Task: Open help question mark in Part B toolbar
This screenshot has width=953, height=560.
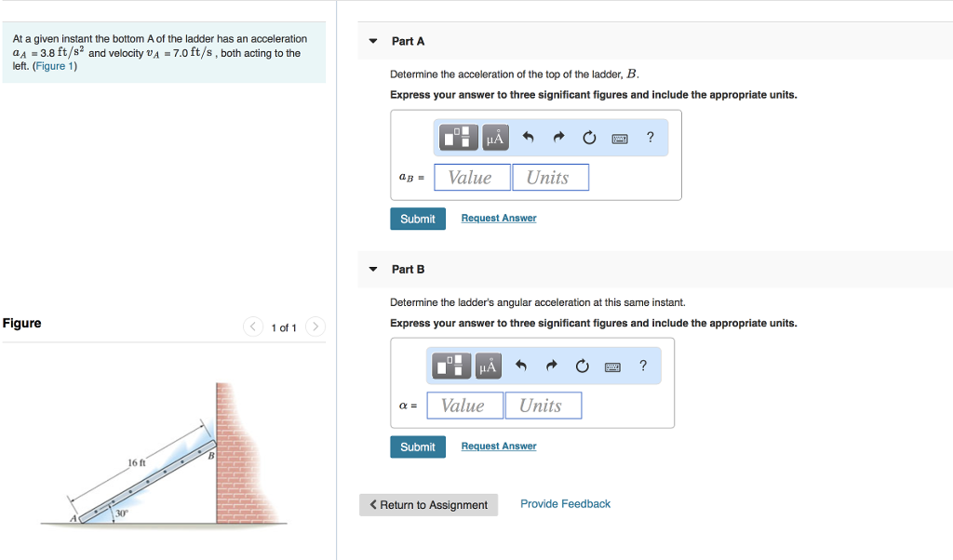Action: 643,366
